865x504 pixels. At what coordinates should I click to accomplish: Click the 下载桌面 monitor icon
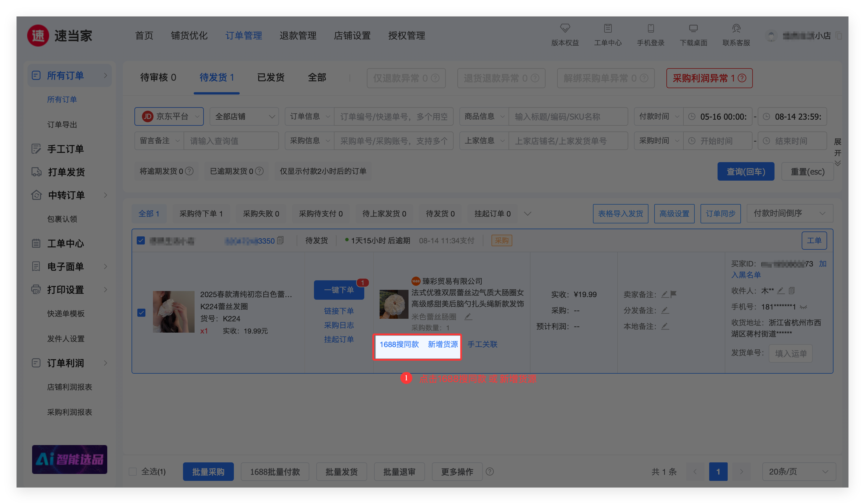[x=693, y=28]
